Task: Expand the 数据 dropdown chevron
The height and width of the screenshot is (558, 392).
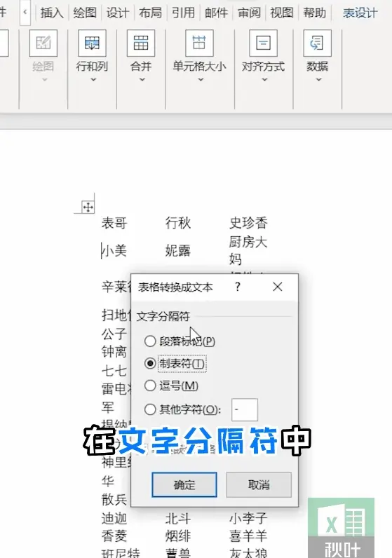Action: tap(318, 80)
